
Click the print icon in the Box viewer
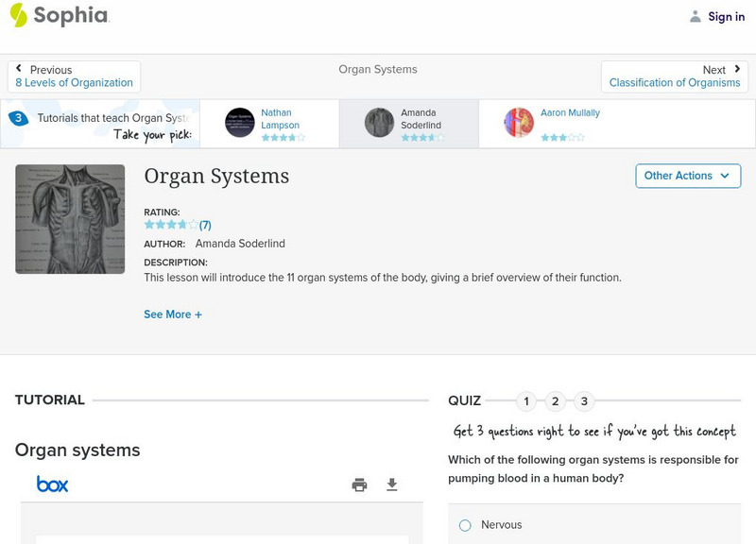(359, 485)
